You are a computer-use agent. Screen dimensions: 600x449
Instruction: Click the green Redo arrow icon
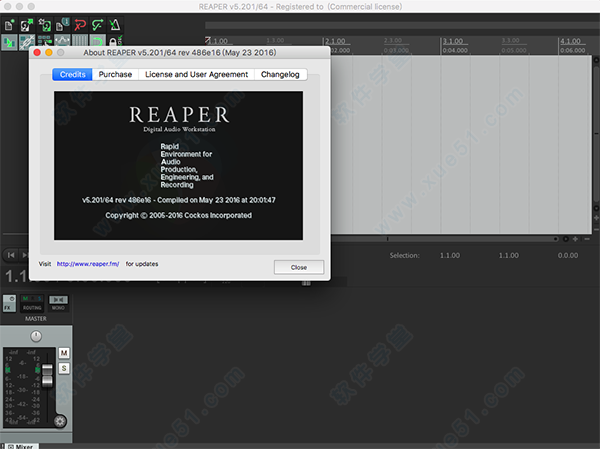[97, 25]
